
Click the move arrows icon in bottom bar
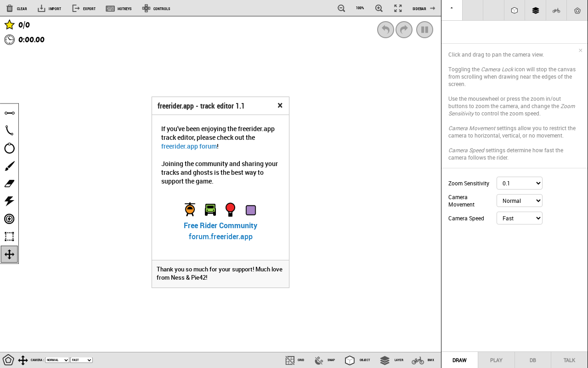[x=23, y=360]
